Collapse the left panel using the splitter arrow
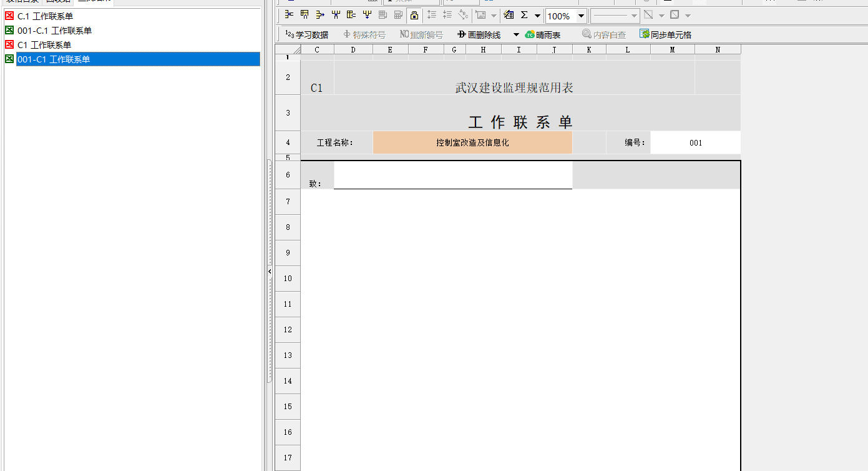This screenshot has height=471, width=868. pyautogui.click(x=270, y=272)
